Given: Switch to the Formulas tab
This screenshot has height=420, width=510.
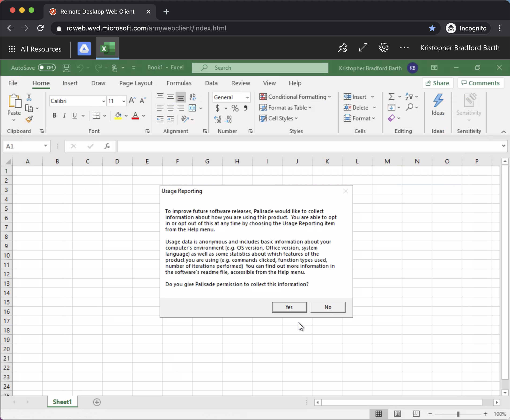Looking at the screenshot, I should 179,83.
